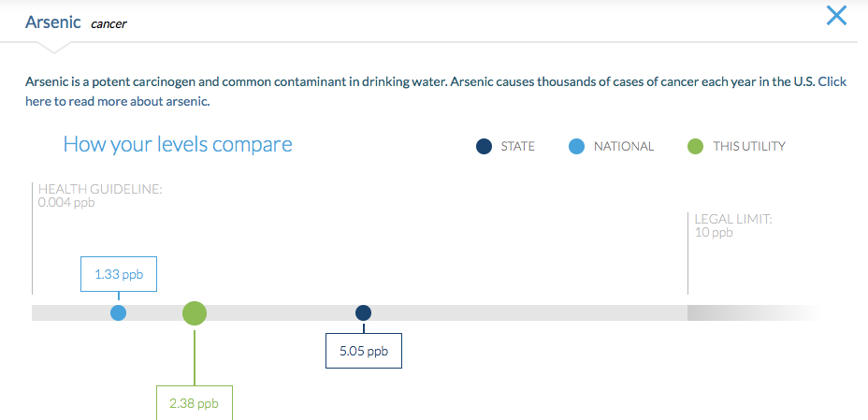Click the dark blue STATE legend dot

(484, 147)
